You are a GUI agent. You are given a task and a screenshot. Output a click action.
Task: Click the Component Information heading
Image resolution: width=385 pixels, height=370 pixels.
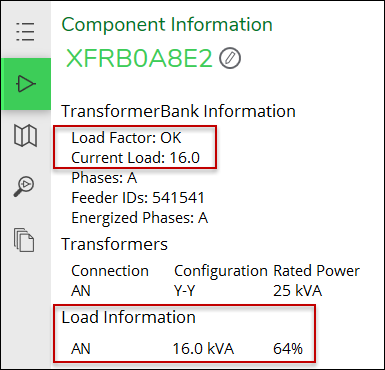(x=167, y=25)
